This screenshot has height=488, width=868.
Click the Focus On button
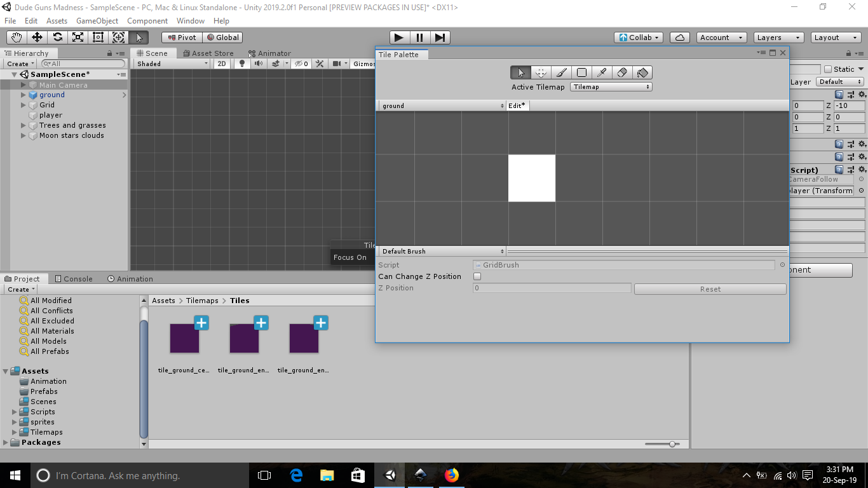pos(350,257)
